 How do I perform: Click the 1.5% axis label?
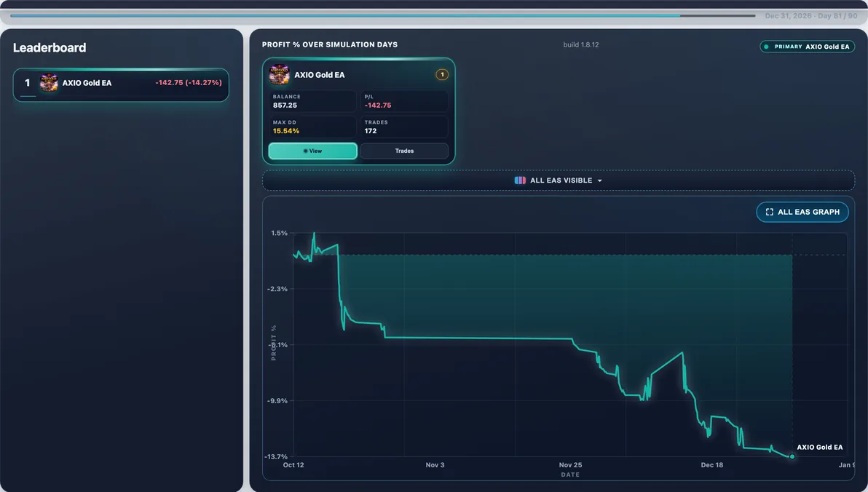point(279,233)
